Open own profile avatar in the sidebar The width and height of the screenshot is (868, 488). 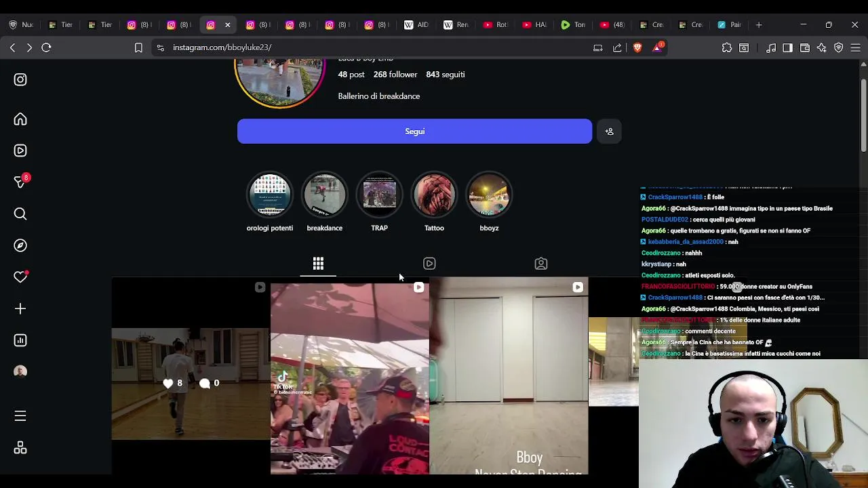tap(20, 371)
